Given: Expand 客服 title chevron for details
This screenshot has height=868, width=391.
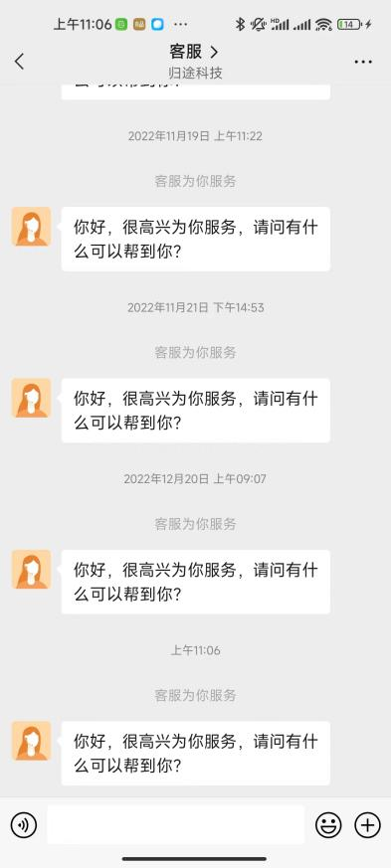Looking at the screenshot, I should (x=214, y=52).
